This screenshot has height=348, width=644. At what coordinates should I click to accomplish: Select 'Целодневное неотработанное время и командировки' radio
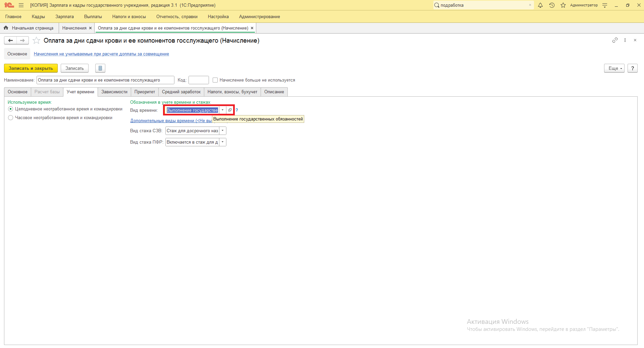pos(11,109)
